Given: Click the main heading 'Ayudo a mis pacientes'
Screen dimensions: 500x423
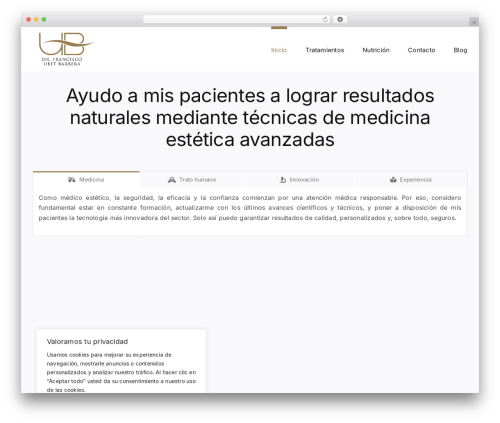Looking at the screenshot, I should (250, 117).
